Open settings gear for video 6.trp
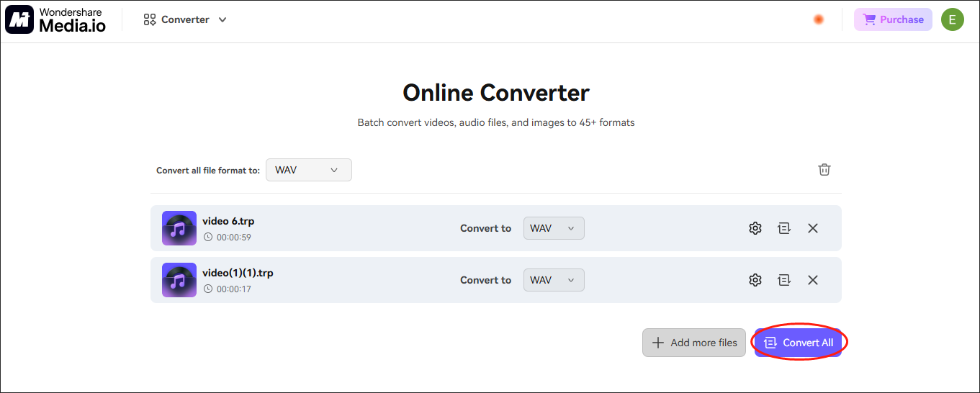Screen dimensions: 980x393 coord(755,228)
